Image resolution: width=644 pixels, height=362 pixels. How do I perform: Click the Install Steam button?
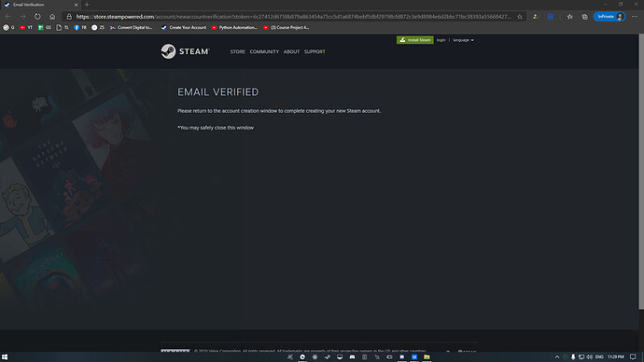[414, 40]
